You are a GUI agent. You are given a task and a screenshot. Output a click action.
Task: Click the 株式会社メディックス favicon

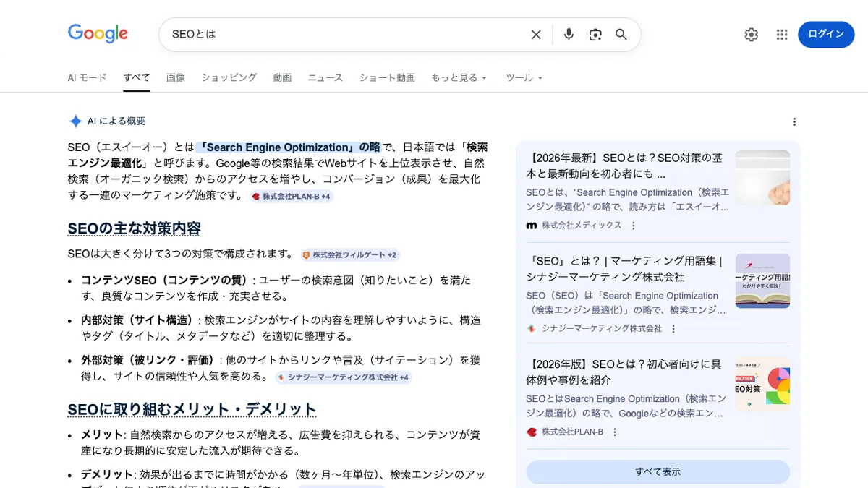532,226
